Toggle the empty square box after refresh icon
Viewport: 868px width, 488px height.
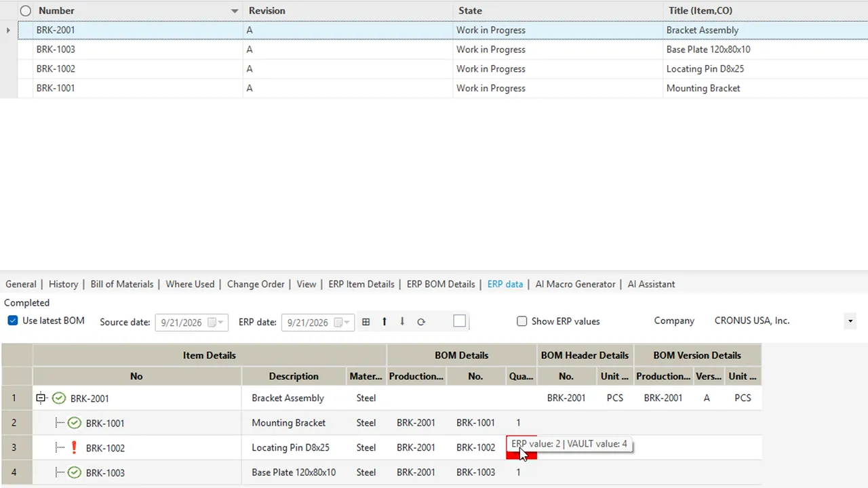click(460, 321)
